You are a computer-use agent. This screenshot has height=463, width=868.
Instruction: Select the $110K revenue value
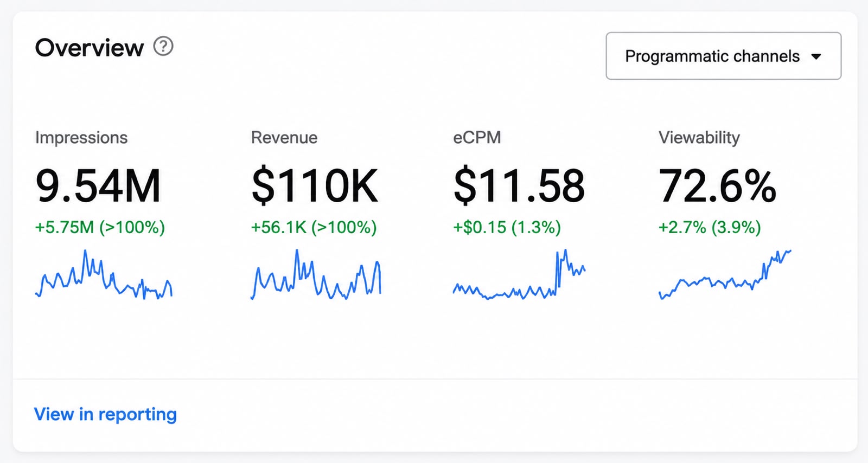(x=315, y=186)
